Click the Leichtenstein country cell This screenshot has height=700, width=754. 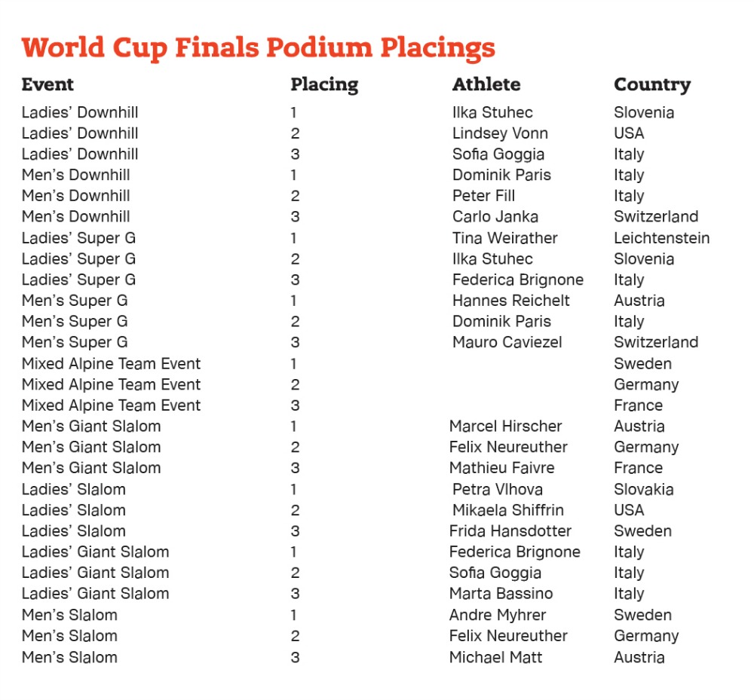point(662,238)
